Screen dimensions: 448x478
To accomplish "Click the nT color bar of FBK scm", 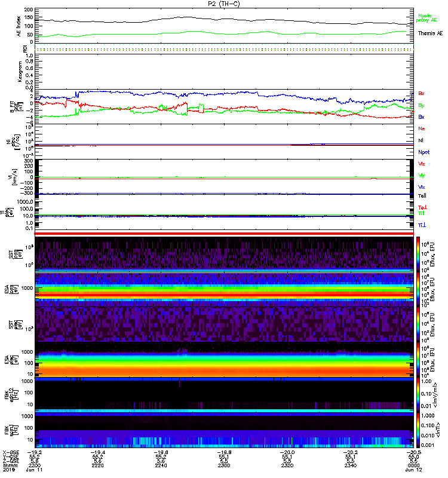I will (x=418, y=430).
